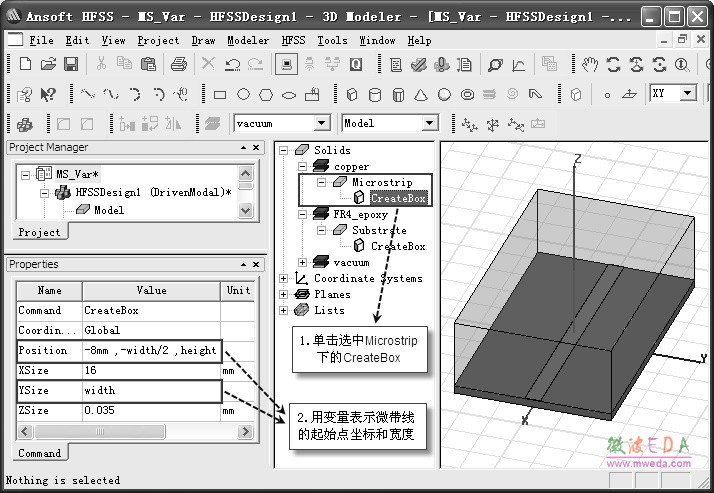Select the Substrate tree item
Viewport: 714px width, 493px height.
tap(379, 230)
